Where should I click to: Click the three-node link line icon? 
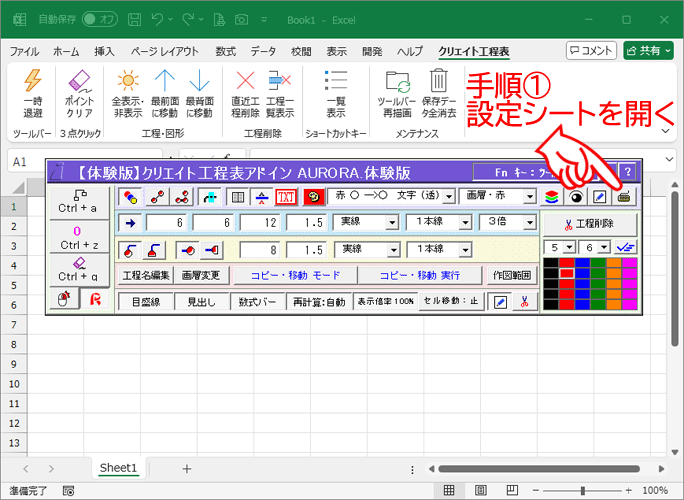181,197
